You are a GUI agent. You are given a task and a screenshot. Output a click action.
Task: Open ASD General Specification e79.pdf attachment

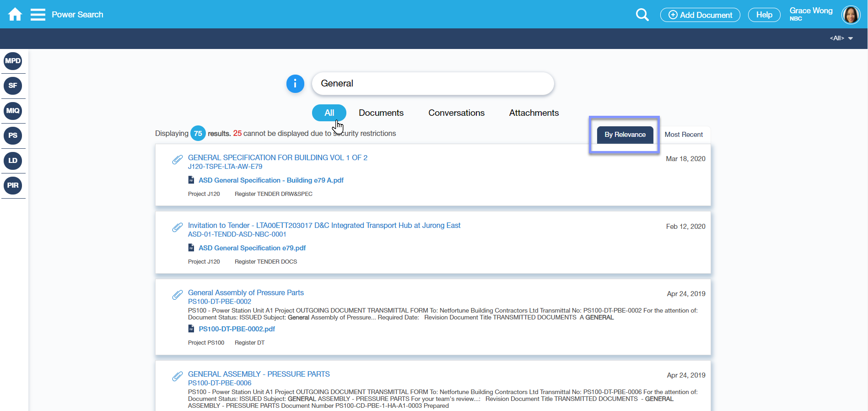(252, 248)
